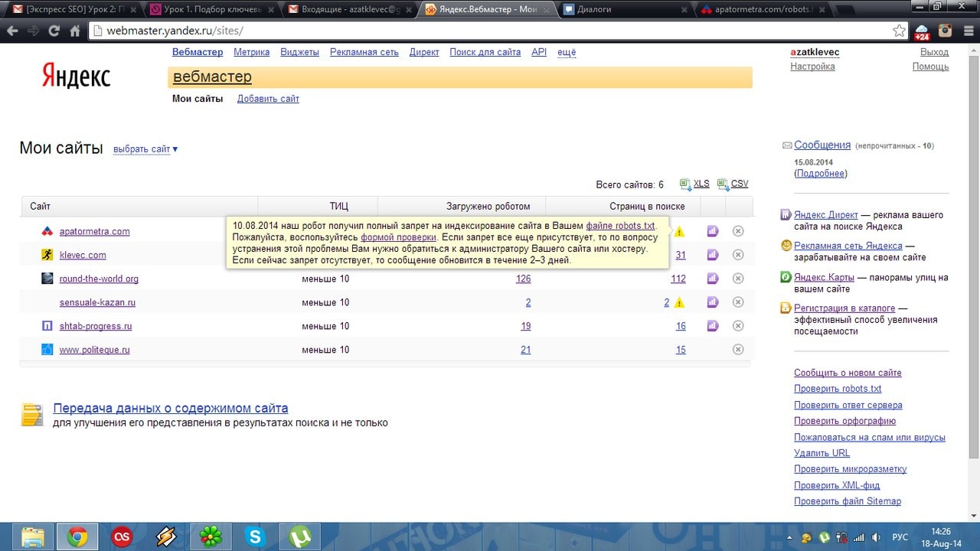Open Директ in the top navigation
This screenshot has width=980, height=551.
424,52
